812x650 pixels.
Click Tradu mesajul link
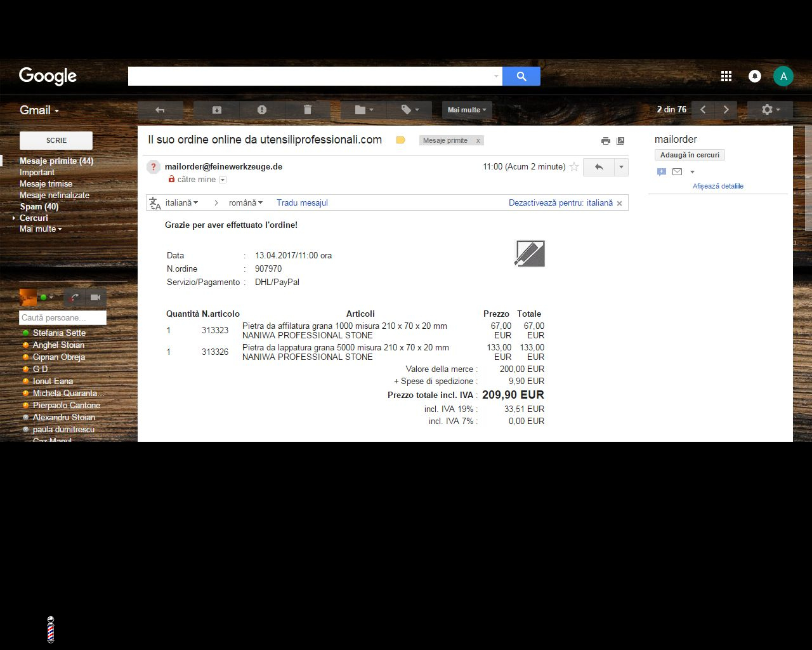point(302,203)
